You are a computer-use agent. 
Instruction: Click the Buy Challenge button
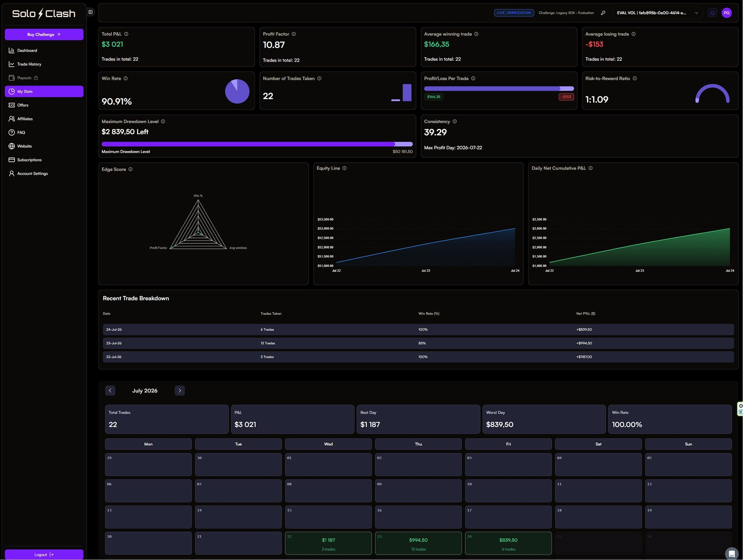[44, 34]
